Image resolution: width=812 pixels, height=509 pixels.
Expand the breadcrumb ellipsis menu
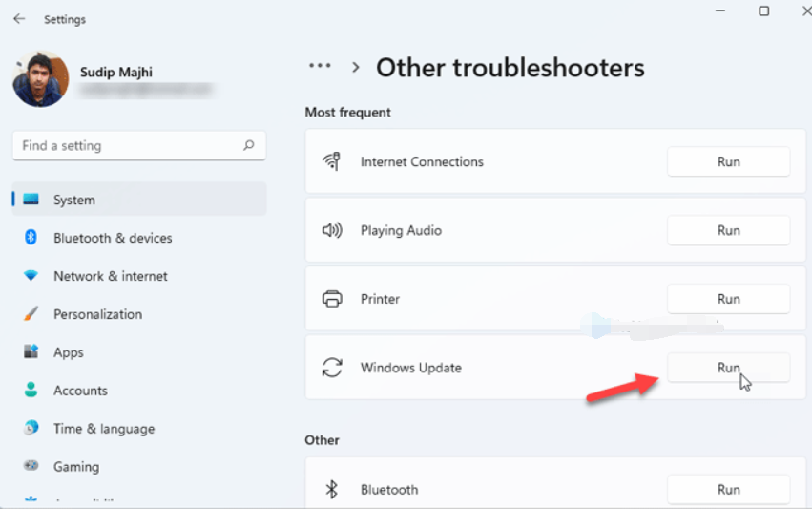(x=320, y=67)
